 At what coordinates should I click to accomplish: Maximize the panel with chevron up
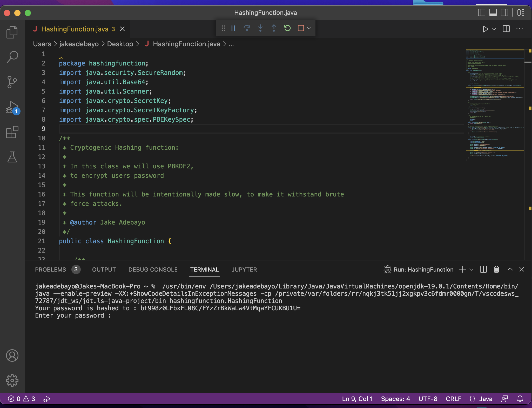click(x=510, y=269)
